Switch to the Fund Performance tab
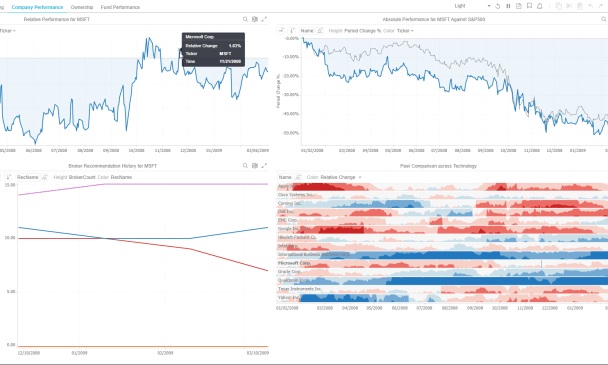 click(x=120, y=7)
